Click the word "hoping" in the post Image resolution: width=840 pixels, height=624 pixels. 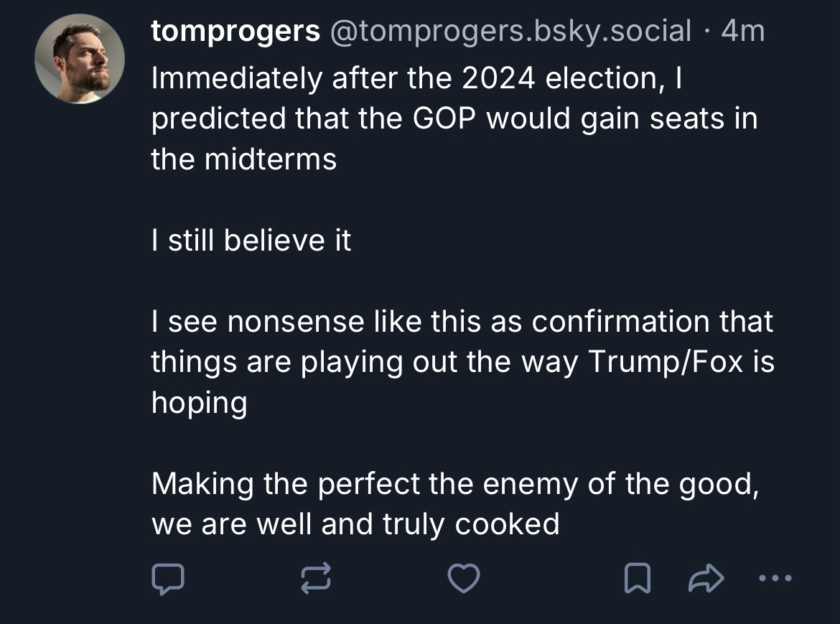coord(199,404)
